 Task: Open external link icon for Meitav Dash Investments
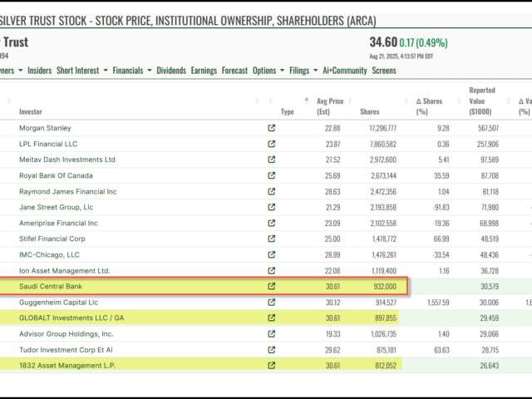272,160
